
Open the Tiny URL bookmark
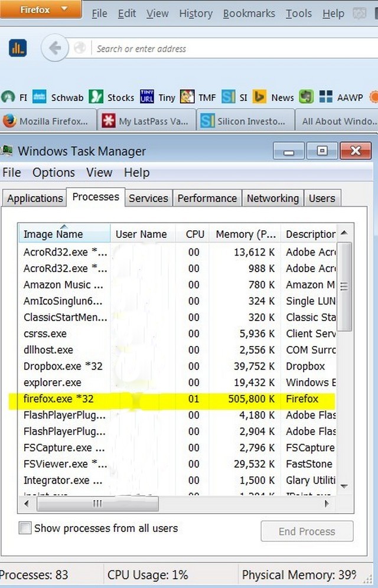pyautogui.click(x=158, y=97)
